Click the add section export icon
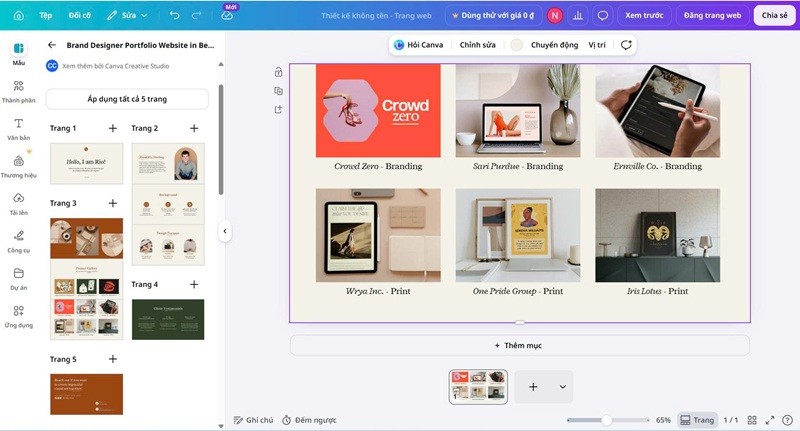 tap(278, 109)
